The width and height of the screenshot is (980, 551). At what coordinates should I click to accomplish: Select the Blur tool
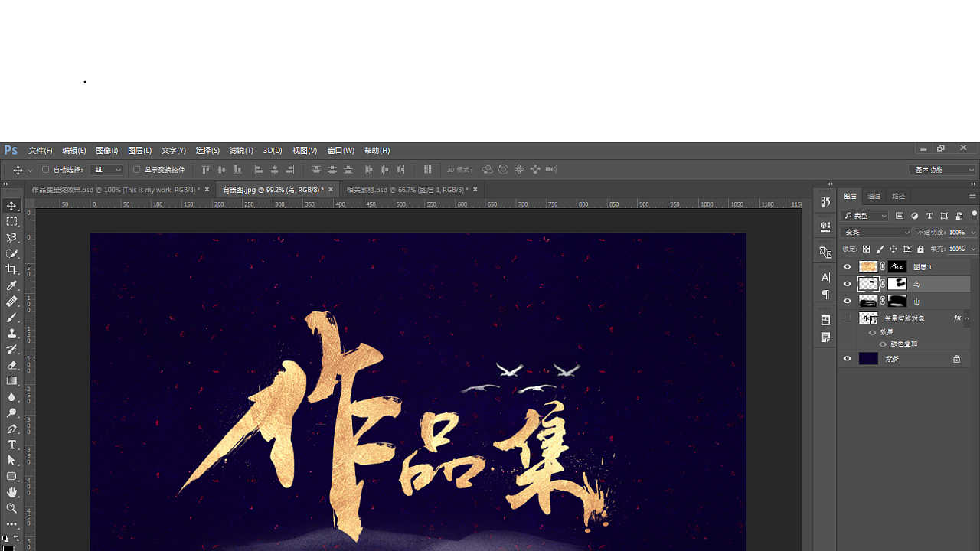click(x=11, y=397)
